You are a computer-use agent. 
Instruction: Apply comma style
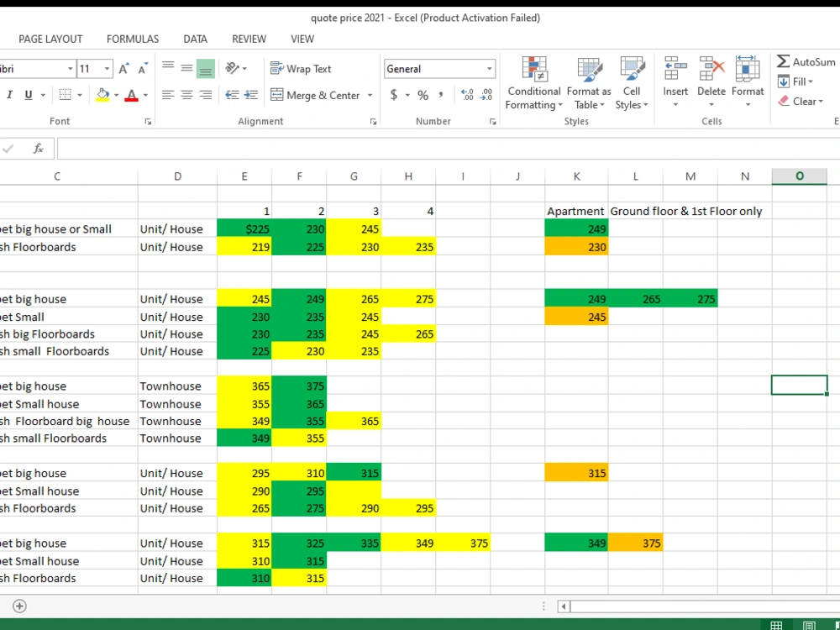pyautogui.click(x=441, y=95)
